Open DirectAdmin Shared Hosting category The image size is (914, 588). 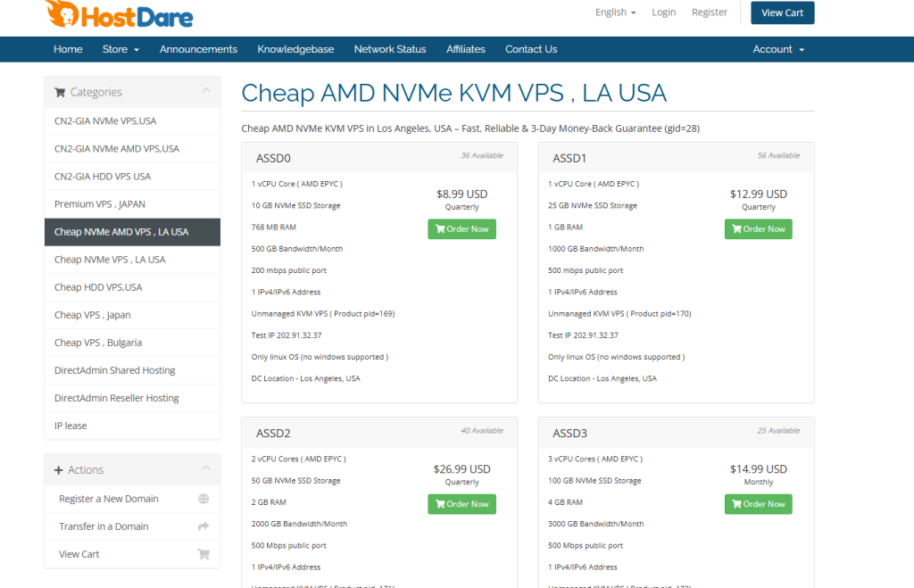point(132,370)
